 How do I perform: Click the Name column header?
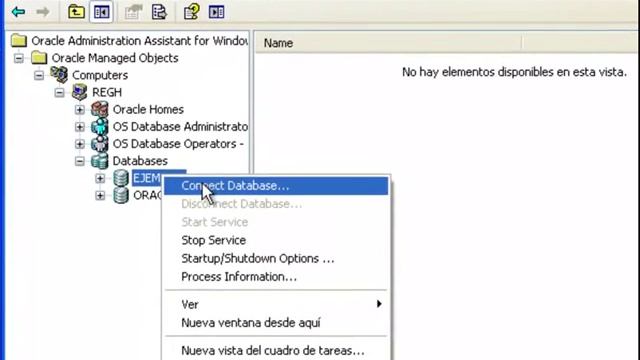click(x=388, y=43)
